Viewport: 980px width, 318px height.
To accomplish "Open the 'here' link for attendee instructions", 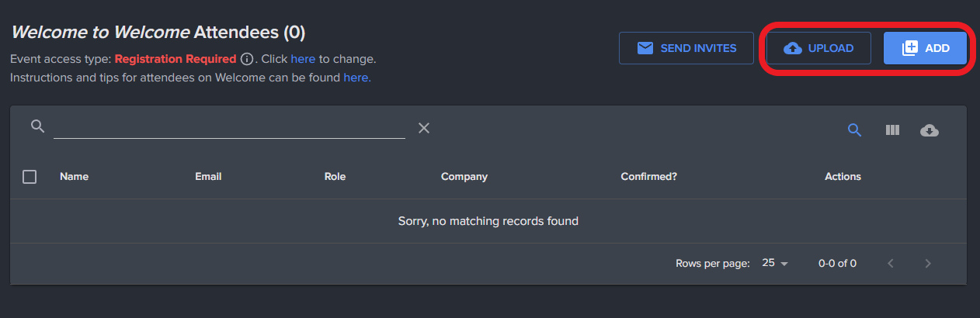I will point(357,78).
